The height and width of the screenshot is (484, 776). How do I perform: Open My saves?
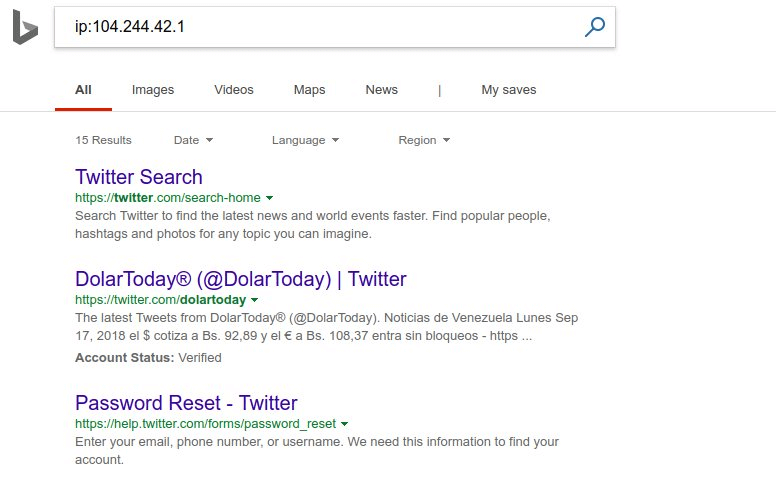coord(508,90)
